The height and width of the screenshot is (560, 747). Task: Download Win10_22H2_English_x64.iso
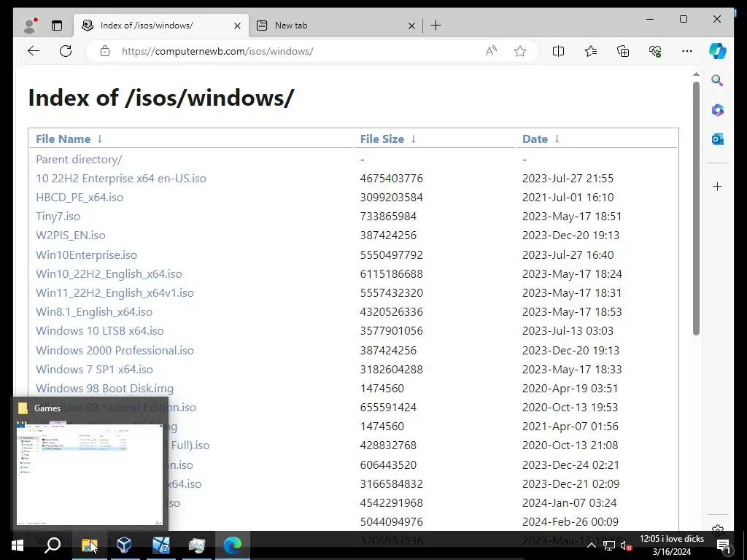pos(109,274)
